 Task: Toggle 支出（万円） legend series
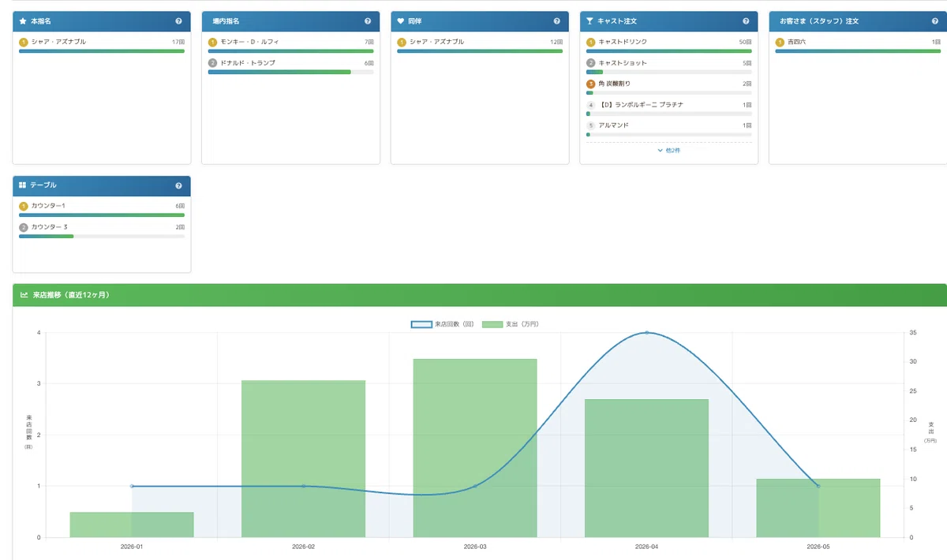[511, 324]
